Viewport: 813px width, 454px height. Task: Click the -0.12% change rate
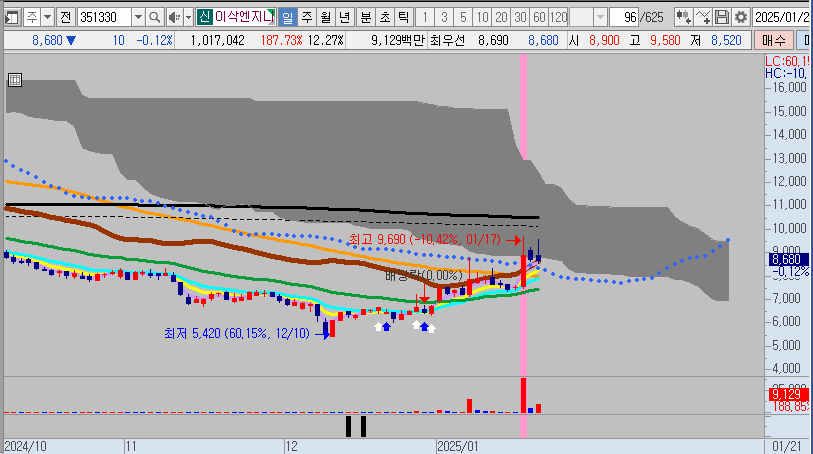tap(155, 40)
